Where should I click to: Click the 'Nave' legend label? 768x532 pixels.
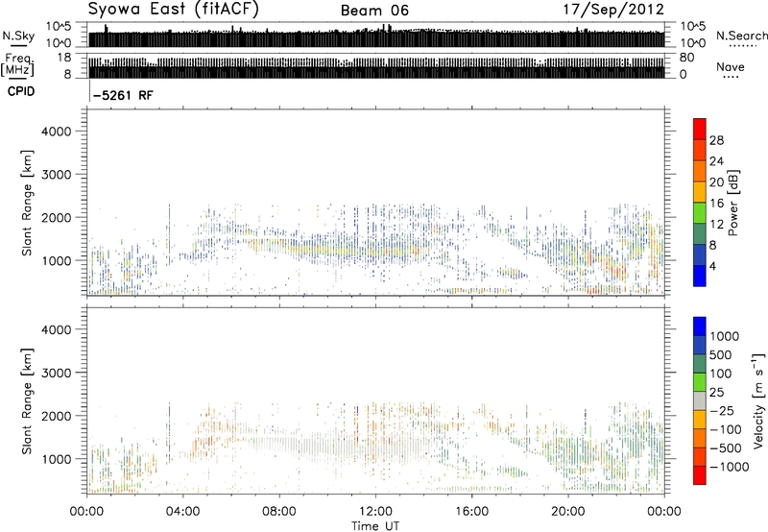pyautogui.click(x=731, y=66)
